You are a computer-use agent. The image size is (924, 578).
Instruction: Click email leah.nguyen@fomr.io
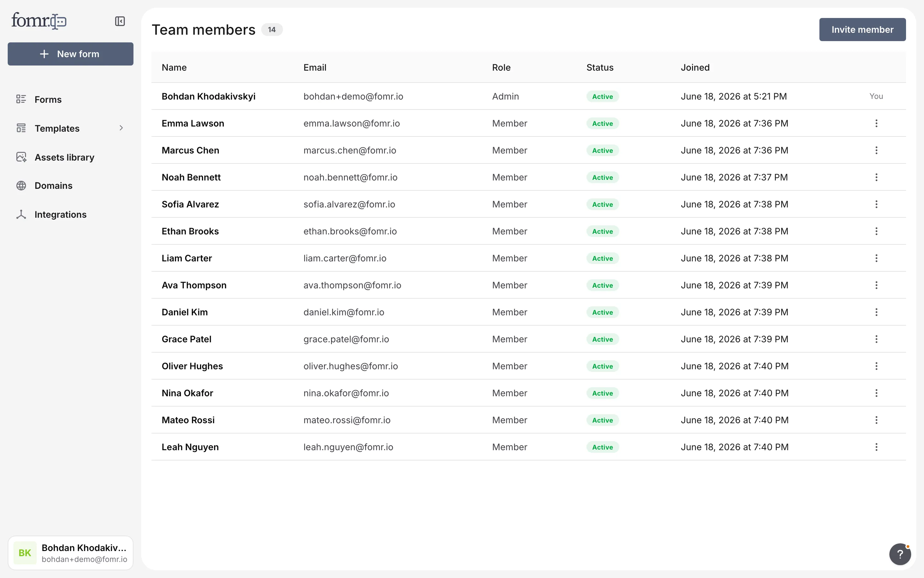pos(348,447)
